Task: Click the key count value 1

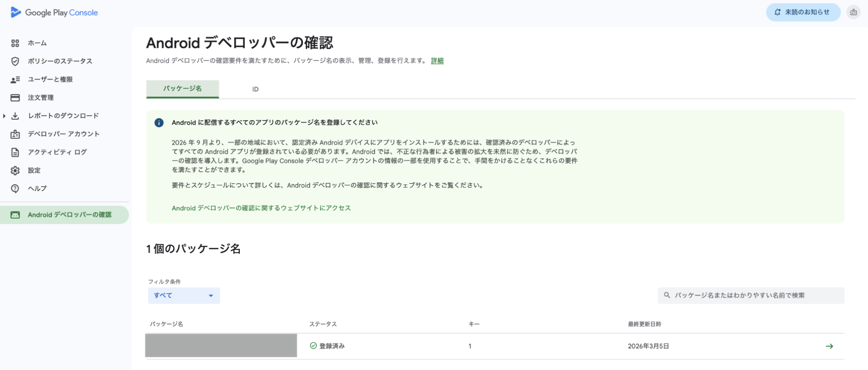Action: click(470, 346)
